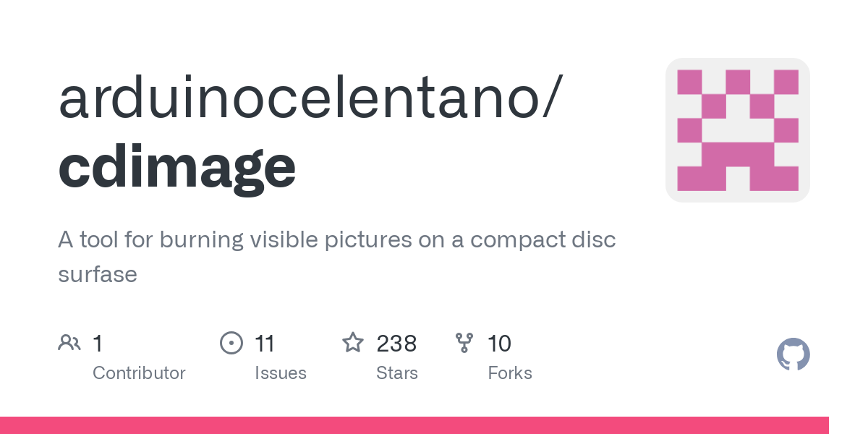The height and width of the screenshot is (434, 868).
Task: Open the GitHub Octocat logo
Action: click(793, 354)
